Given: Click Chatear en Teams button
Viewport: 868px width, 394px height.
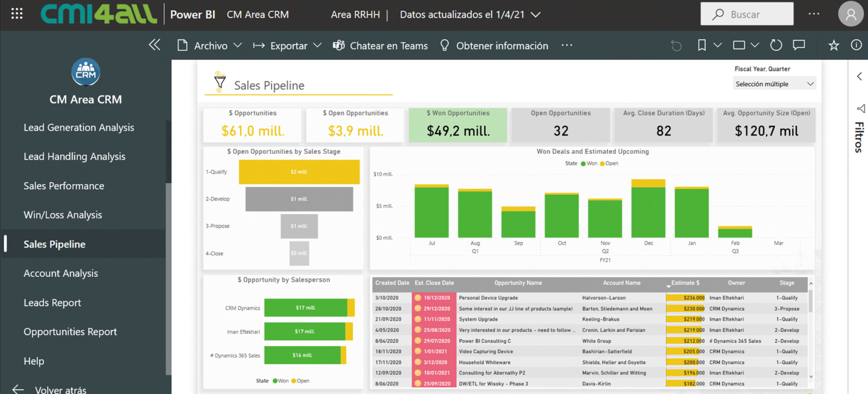Looking at the screenshot, I should 380,46.
